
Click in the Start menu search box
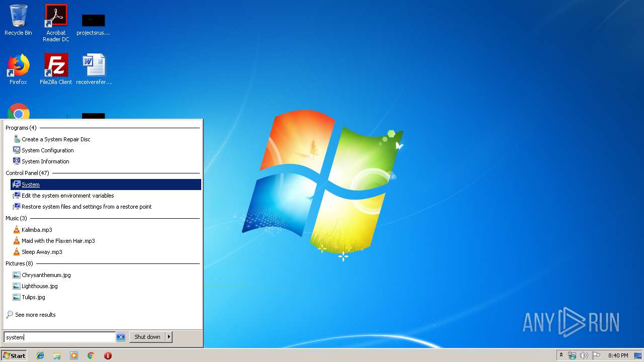point(59,337)
